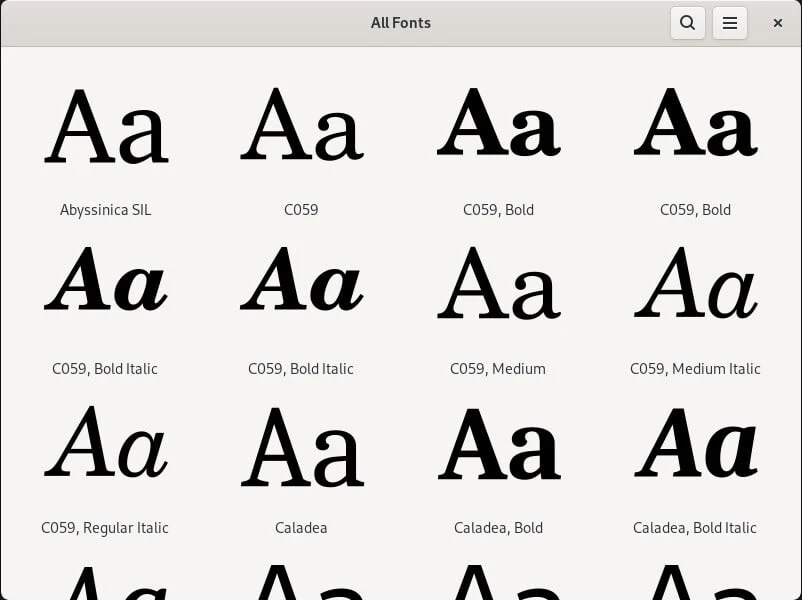Open the search fonts magnifier button
The width and height of the screenshot is (802, 600).
tap(687, 23)
